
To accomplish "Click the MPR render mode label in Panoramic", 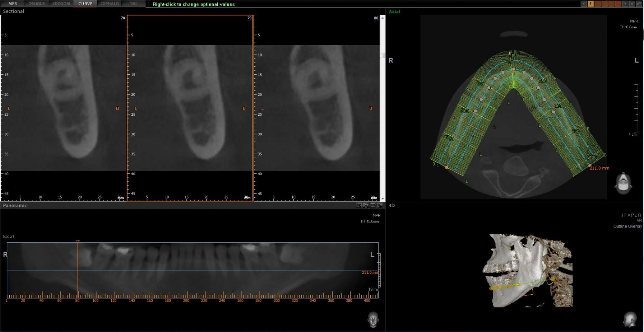I will pos(376,215).
